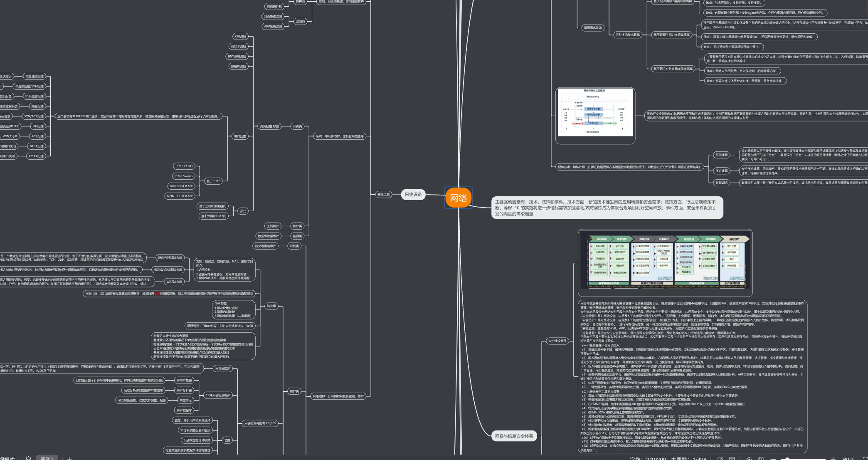Switch to the 画布1 canvas tab
868x460 pixels.
[47, 458]
